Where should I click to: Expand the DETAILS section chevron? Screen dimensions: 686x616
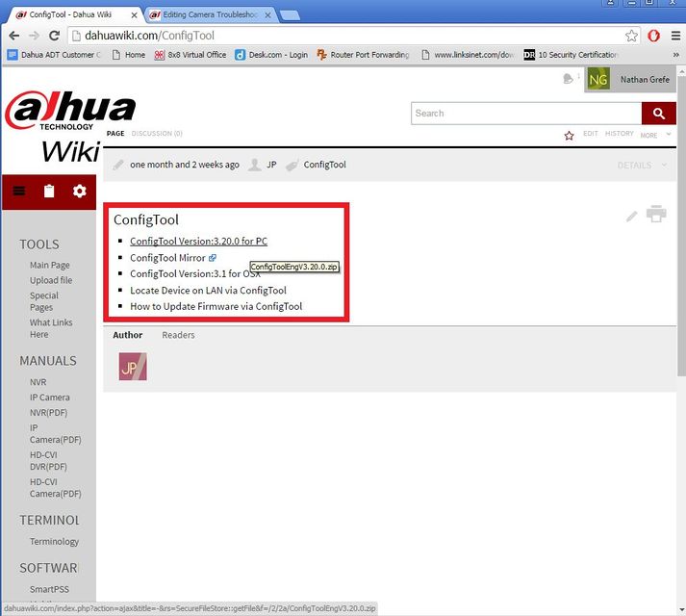pyautogui.click(x=664, y=165)
